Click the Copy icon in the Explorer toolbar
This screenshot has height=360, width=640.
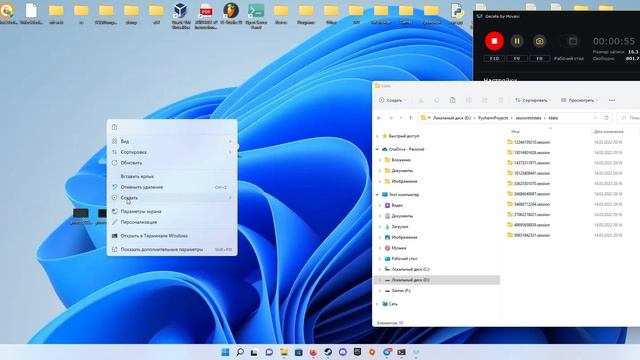tap(436, 100)
